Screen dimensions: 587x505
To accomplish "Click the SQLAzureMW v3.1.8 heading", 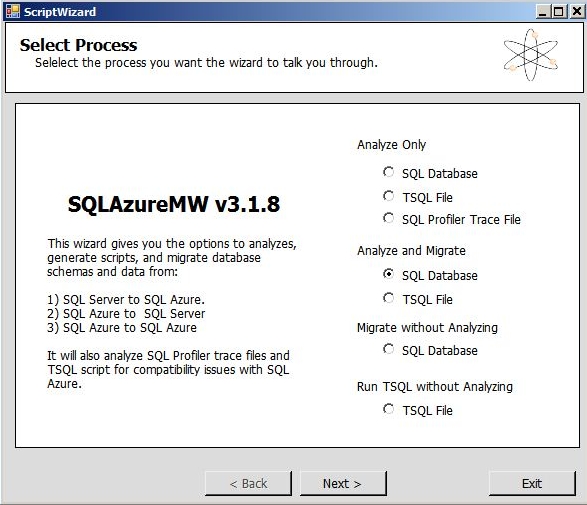I will click(x=174, y=204).
